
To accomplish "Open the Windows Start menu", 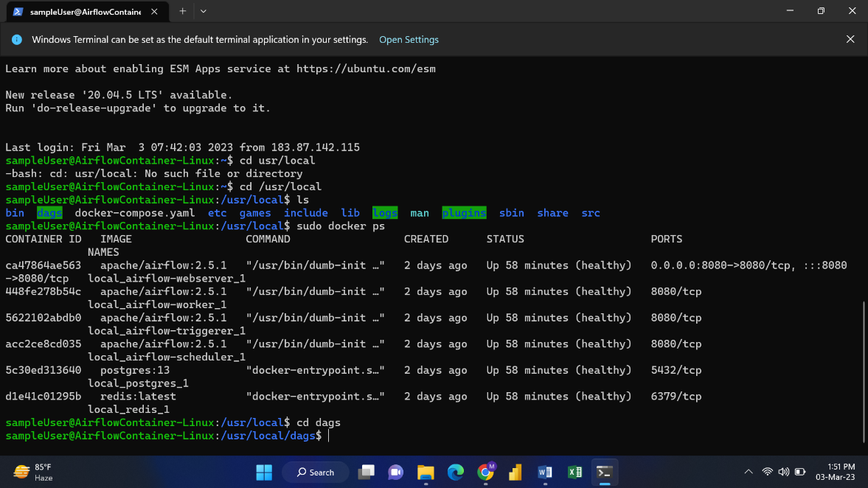I will pos(264,472).
